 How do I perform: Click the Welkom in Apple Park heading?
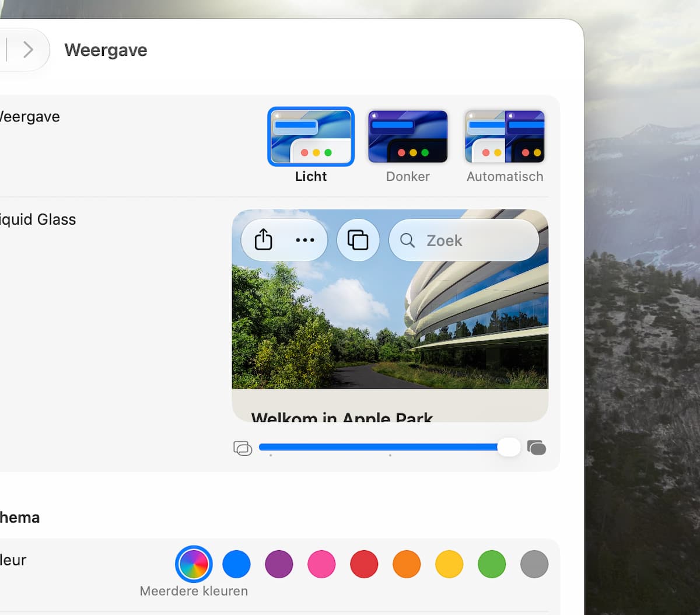click(x=342, y=417)
